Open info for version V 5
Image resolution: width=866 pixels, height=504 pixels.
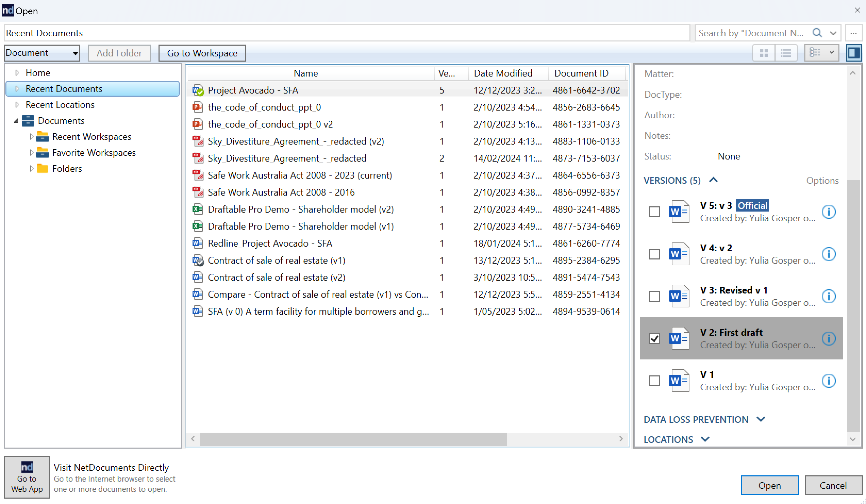[x=829, y=212]
